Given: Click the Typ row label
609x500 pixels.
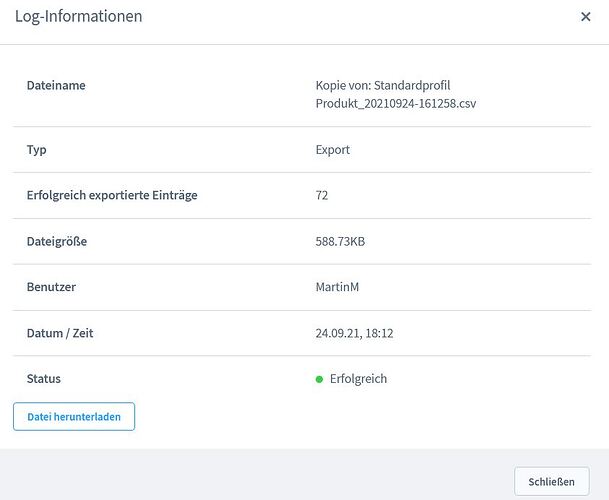Looking at the screenshot, I should tap(37, 150).
